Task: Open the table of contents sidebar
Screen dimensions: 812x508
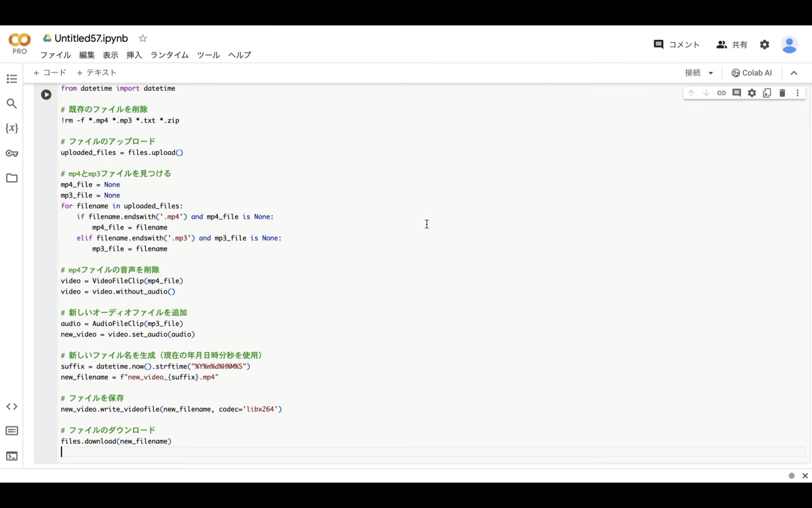Action: click(12, 79)
